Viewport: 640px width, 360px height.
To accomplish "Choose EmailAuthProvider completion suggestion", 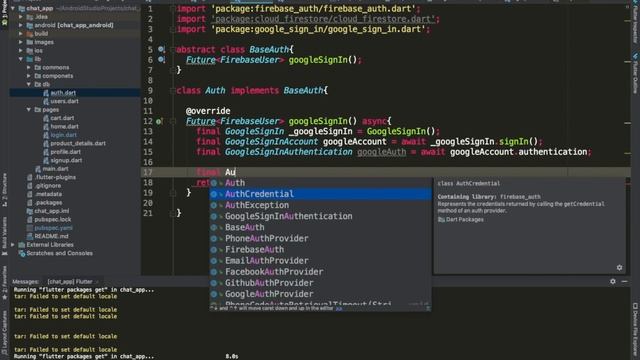I will [x=320, y=260].
